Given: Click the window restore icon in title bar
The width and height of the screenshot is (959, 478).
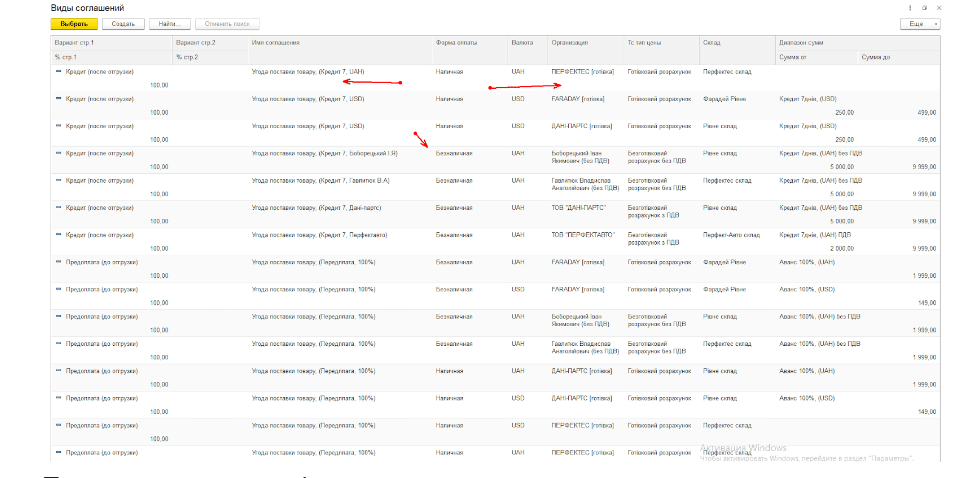Looking at the screenshot, I should pos(924,7).
